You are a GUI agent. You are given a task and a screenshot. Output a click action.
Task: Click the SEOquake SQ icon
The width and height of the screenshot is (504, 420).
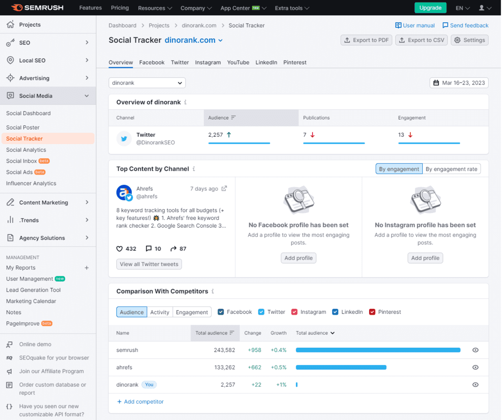[9, 358]
